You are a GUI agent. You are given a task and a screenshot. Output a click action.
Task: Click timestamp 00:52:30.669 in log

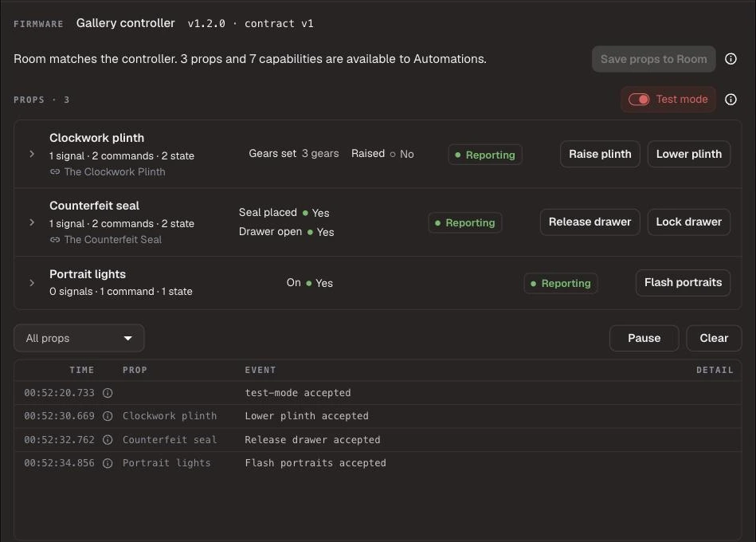[59, 416]
